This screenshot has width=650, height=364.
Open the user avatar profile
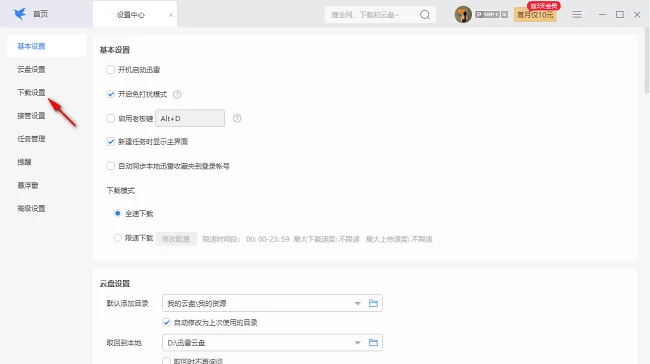tap(463, 15)
